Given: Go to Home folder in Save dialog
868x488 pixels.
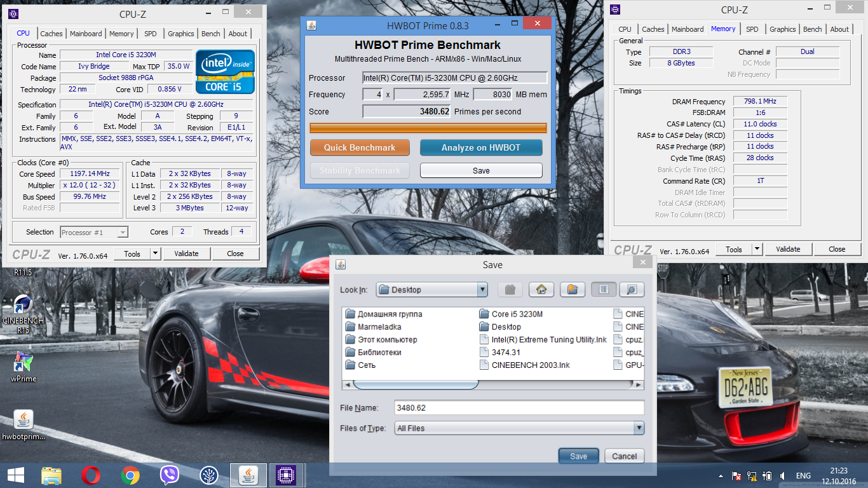Looking at the screenshot, I should [x=541, y=290].
